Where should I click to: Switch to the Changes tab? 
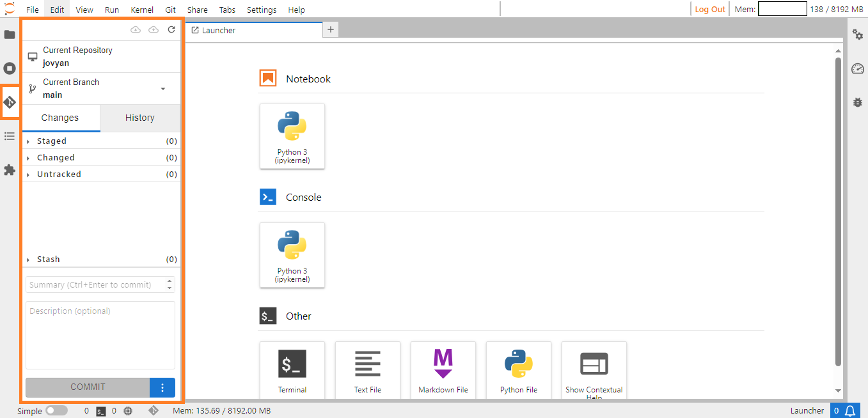pyautogui.click(x=60, y=118)
